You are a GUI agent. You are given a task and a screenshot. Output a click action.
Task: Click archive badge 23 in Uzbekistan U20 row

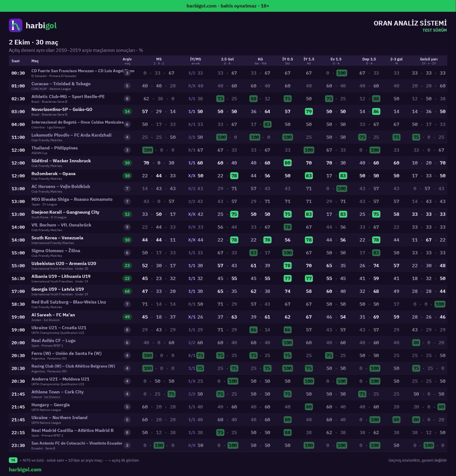click(127, 266)
